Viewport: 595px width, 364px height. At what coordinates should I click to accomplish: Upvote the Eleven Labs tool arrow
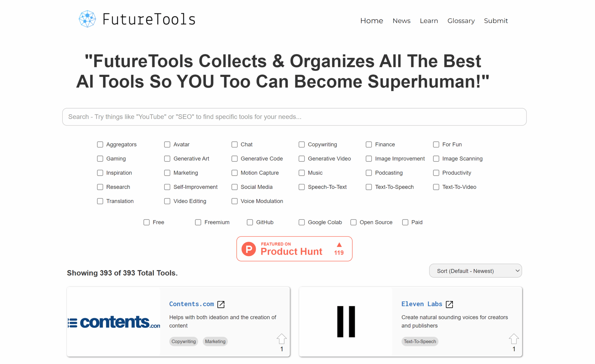[514, 339]
